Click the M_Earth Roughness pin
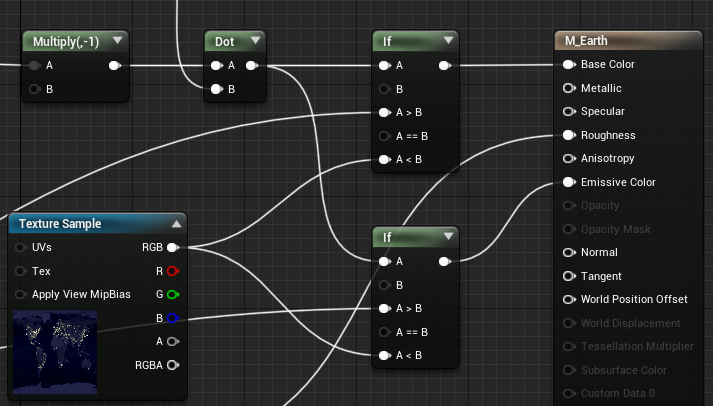This screenshot has height=406, width=713. (569, 135)
